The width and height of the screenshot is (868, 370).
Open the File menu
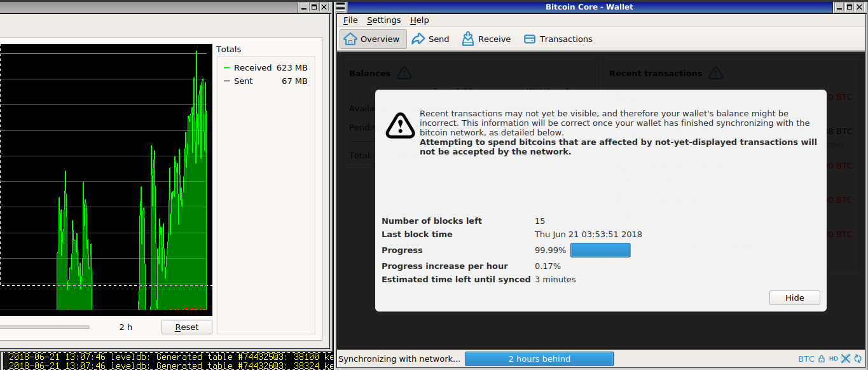tap(350, 20)
